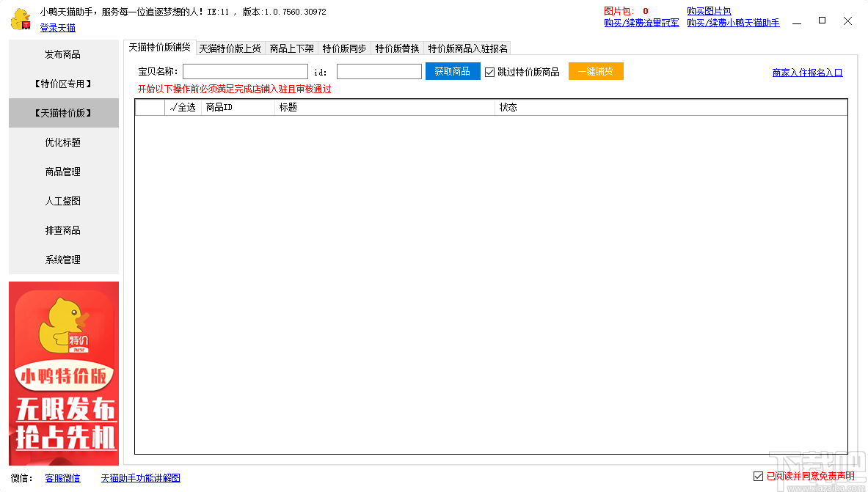The image size is (868, 492).
Task: Select 【天猫特价版】 sidebar item
Action: [x=63, y=113]
